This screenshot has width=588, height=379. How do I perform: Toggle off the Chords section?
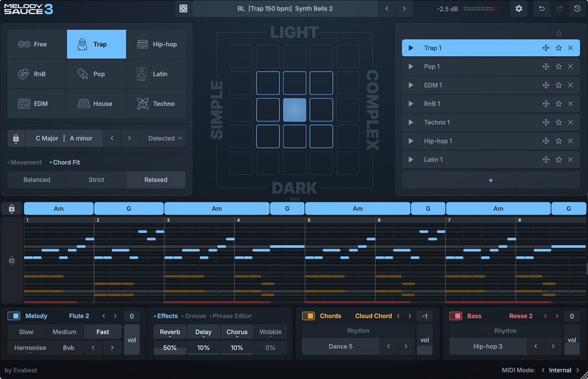coord(309,316)
